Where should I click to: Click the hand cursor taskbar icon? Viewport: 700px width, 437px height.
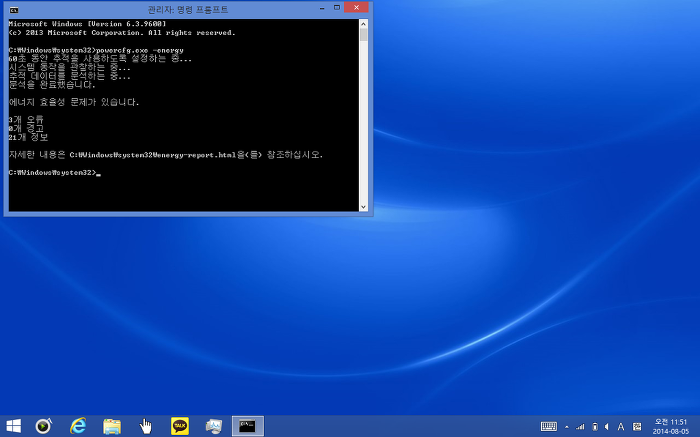tap(146, 426)
